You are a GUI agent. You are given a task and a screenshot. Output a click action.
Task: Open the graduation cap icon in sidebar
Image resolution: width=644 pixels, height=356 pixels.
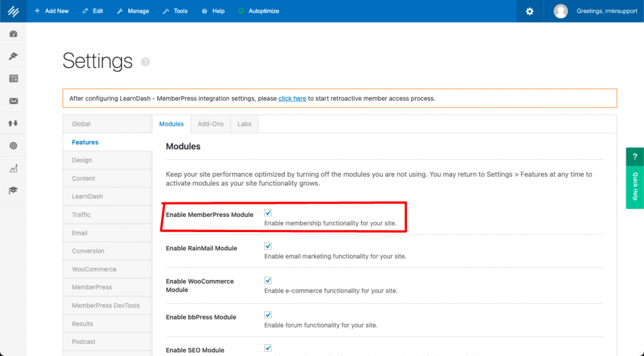tap(13, 191)
